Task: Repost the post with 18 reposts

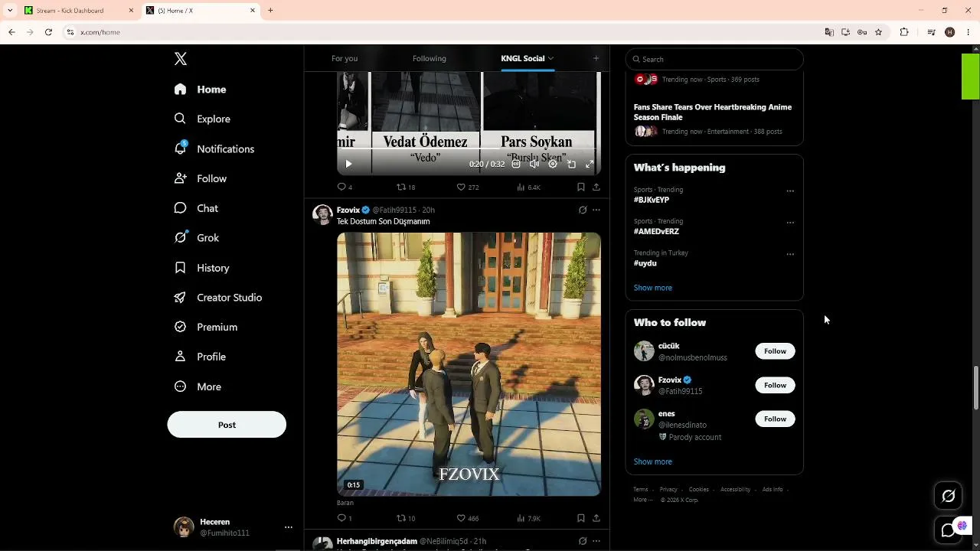Action: coord(405,187)
